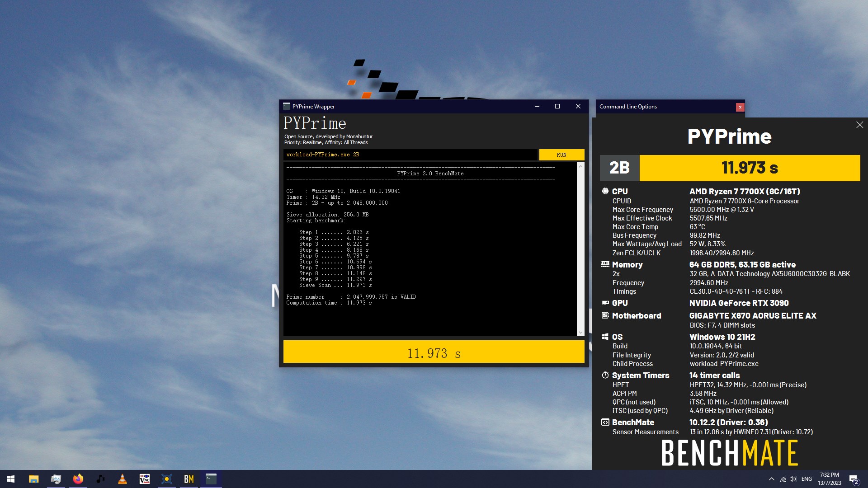Click the Max Core Frequency value 5500.00 MHz
868x488 pixels.
tap(722, 209)
